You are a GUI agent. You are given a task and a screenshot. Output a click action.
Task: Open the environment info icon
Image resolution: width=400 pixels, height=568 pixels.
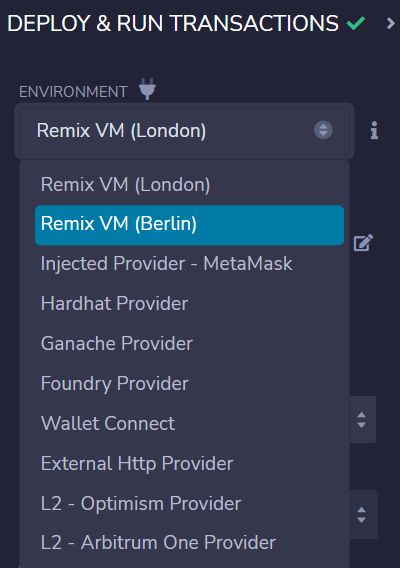point(374,130)
